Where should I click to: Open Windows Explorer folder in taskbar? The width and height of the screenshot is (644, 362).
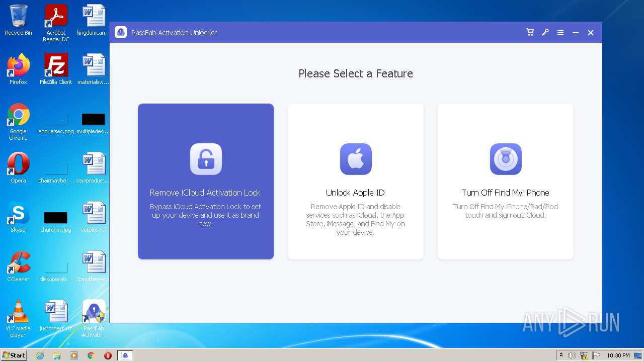[57, 355]
